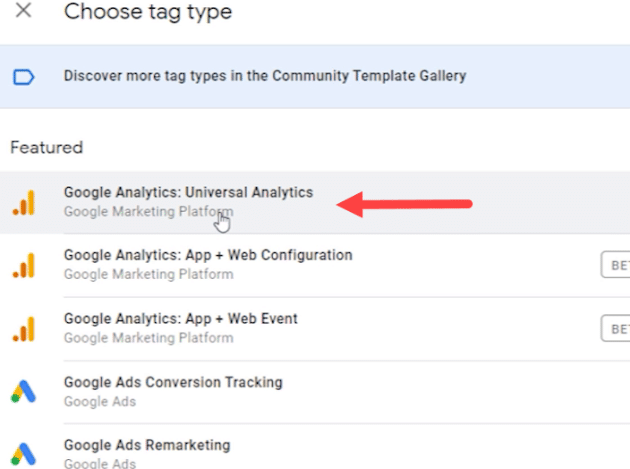Click Google Ads subtitle under Conversion Tracking

tap(100, 401)
